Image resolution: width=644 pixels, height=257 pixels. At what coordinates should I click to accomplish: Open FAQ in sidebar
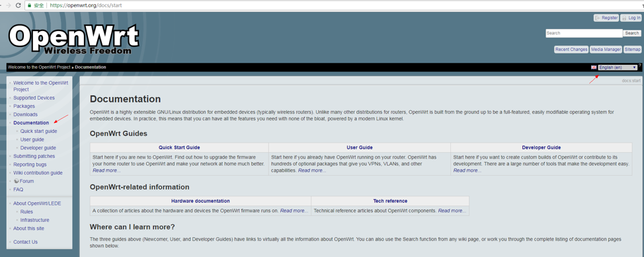click(18, 190)
